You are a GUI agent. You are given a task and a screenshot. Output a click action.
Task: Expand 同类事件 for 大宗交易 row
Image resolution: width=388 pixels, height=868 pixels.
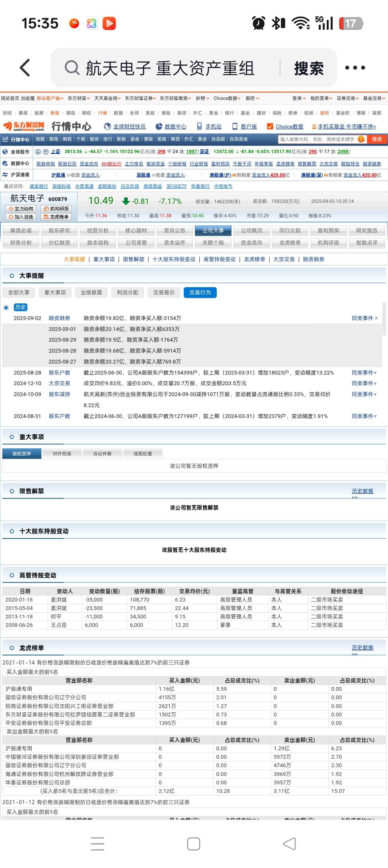click(365, 384)
